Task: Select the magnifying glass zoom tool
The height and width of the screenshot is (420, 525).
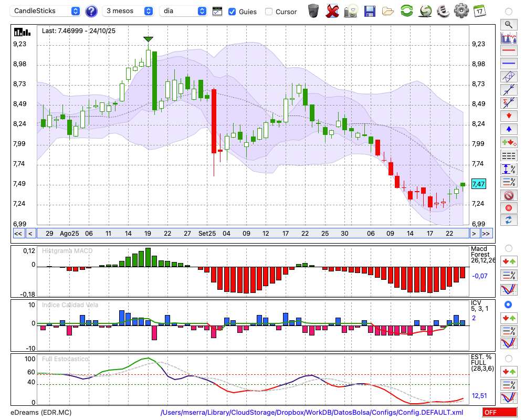Action: click(x=509, y=25)
